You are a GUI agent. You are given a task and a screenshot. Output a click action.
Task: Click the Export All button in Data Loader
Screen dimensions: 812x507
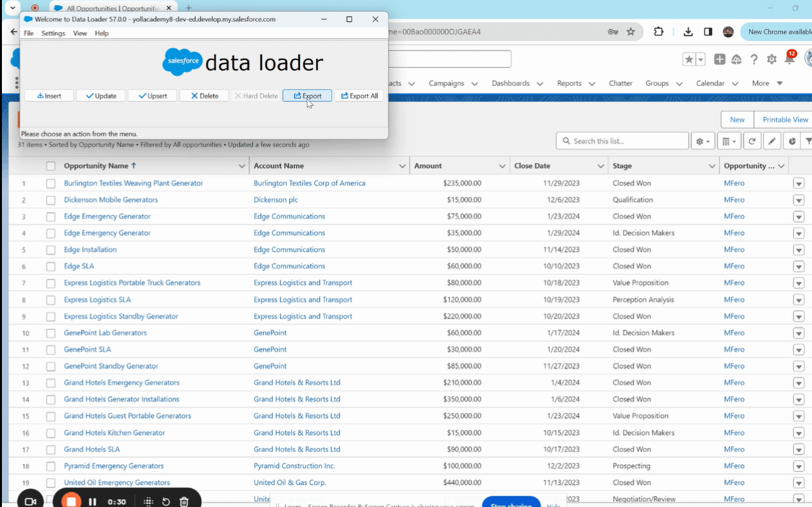(359, 96)
